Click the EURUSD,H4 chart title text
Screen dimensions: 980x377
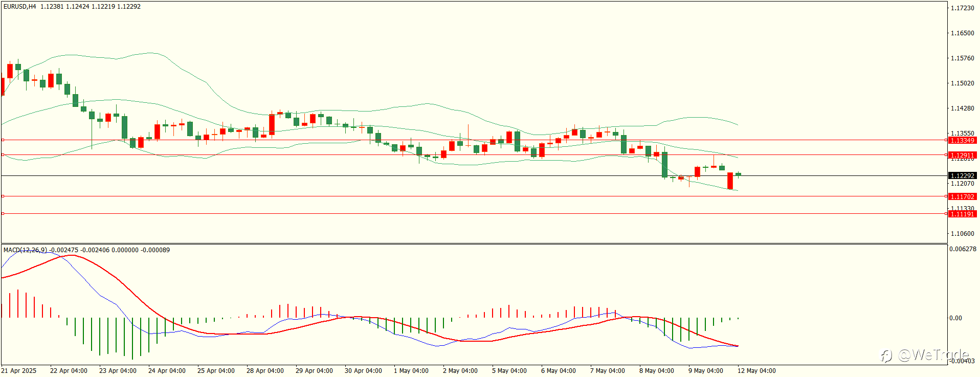(x=19, y=7)
